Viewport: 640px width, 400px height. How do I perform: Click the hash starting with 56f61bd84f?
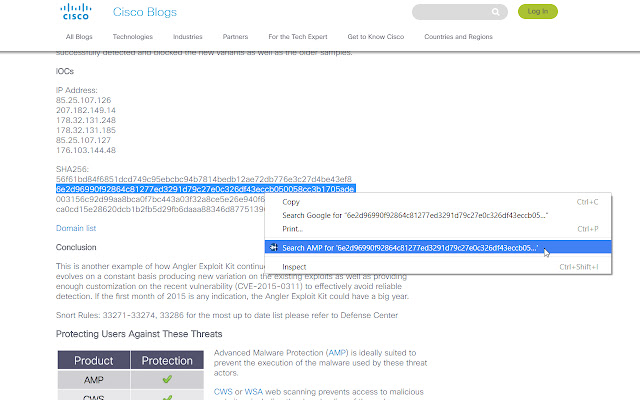pyautogui.click(x=204, y=179)
